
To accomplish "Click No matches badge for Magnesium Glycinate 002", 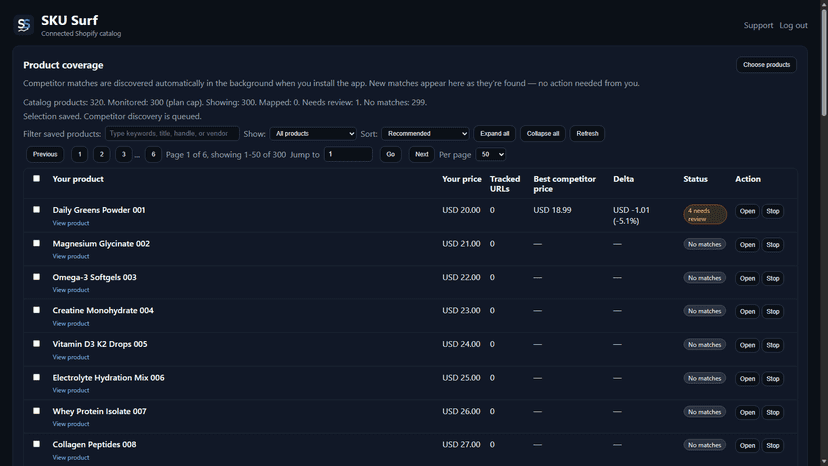I will [704, 244].
